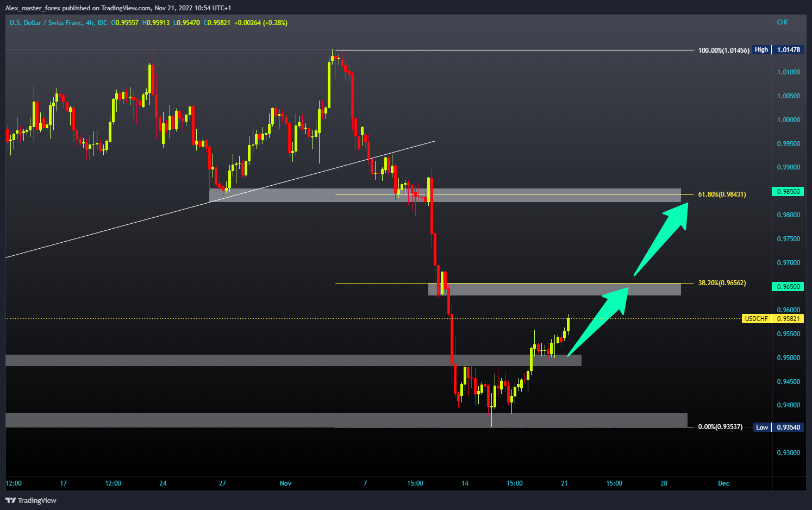Click the 17 date label on time axis
The width and height of the screenshot is (812, 510).
63,483
